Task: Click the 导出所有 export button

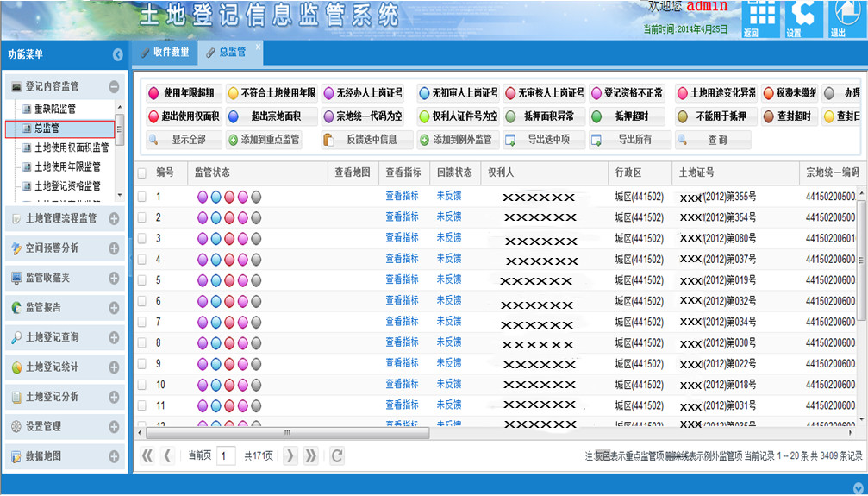Action: click(628, 140)
